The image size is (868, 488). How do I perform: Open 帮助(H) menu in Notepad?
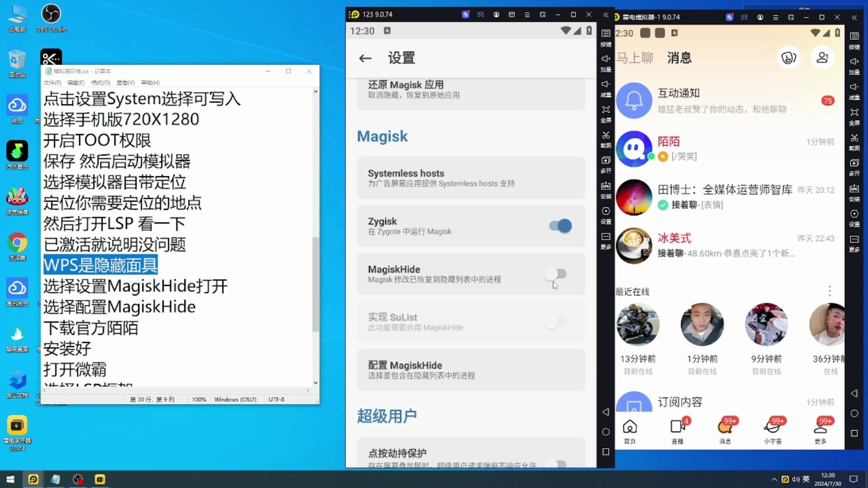tap(150, 83)
